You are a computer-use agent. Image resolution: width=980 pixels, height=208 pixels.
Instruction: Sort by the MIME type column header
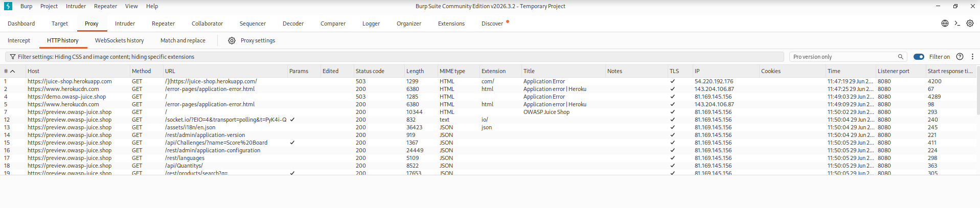point(458,71)
